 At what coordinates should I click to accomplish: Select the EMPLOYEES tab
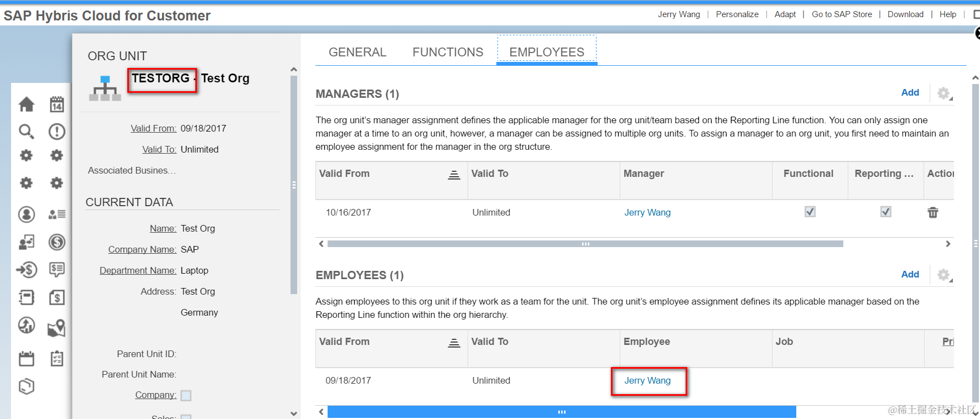[547, 52]
